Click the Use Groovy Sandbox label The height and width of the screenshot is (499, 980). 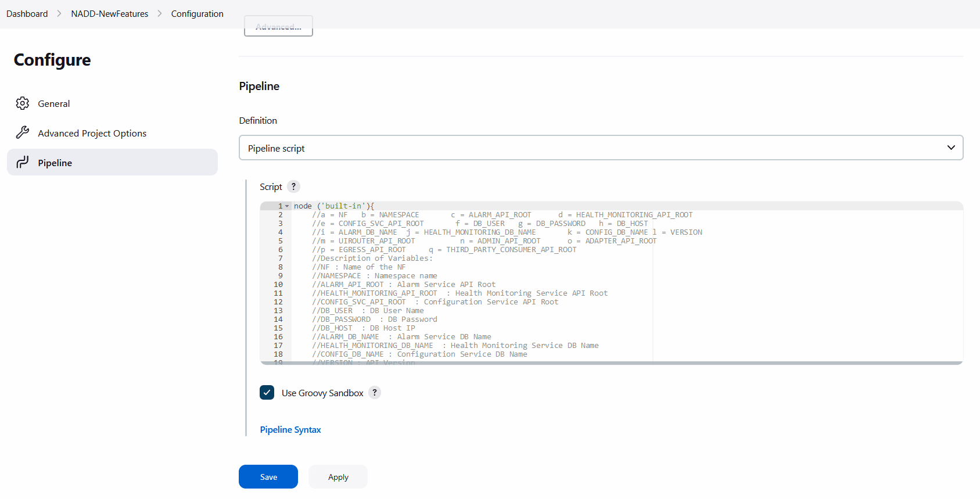pos(322,393)
